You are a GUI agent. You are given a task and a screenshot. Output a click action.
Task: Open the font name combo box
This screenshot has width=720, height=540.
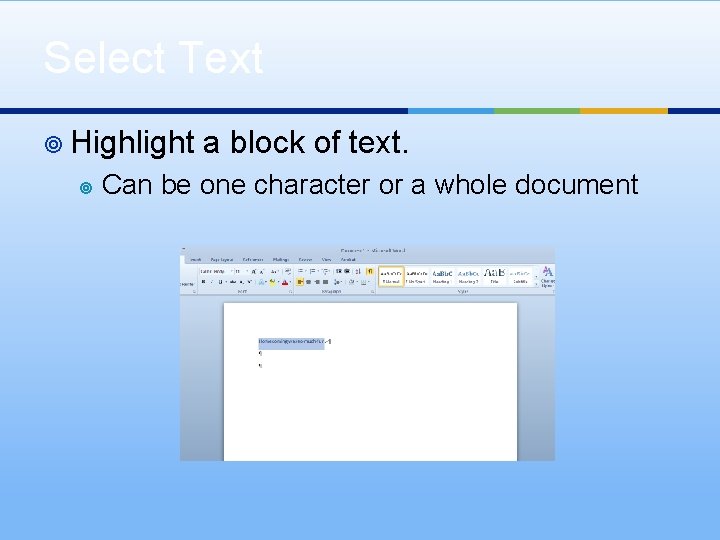click(x=216, y=271)
